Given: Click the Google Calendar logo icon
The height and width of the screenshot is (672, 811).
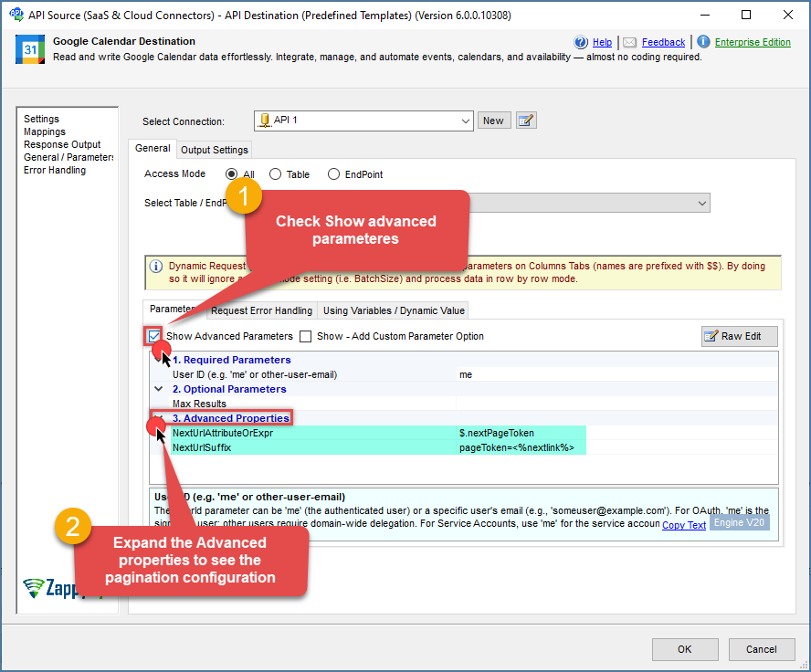Looking at the screenshot, I should pyautogui.click(x=30, y=49).
